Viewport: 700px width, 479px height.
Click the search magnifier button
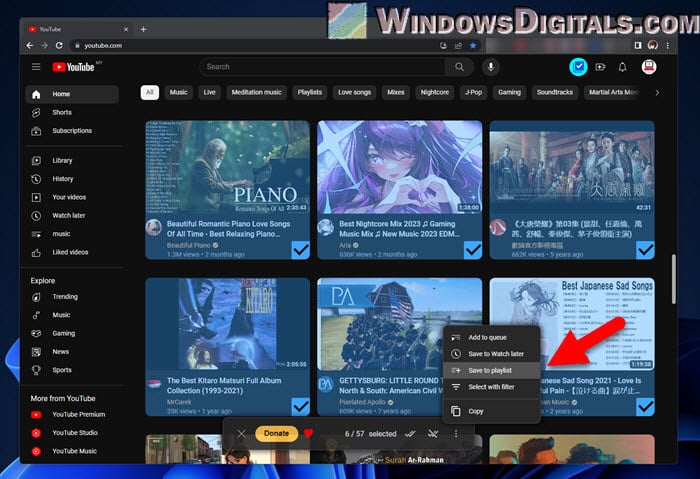459,67
